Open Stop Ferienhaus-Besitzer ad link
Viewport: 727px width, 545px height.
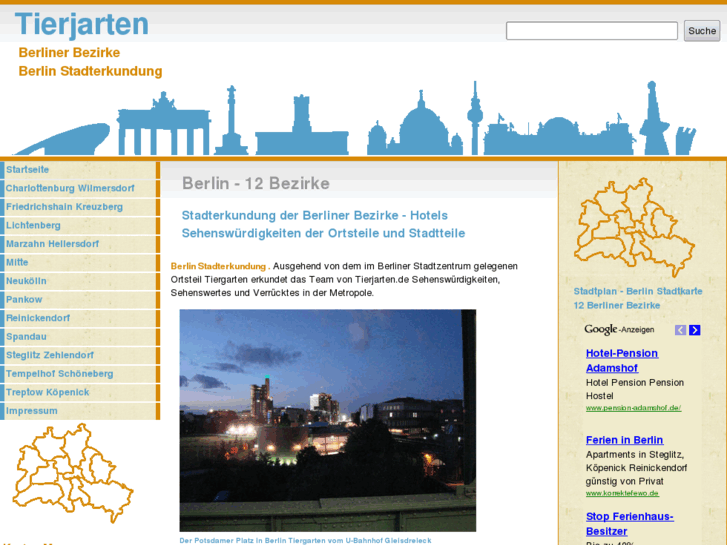click(630, 524)
